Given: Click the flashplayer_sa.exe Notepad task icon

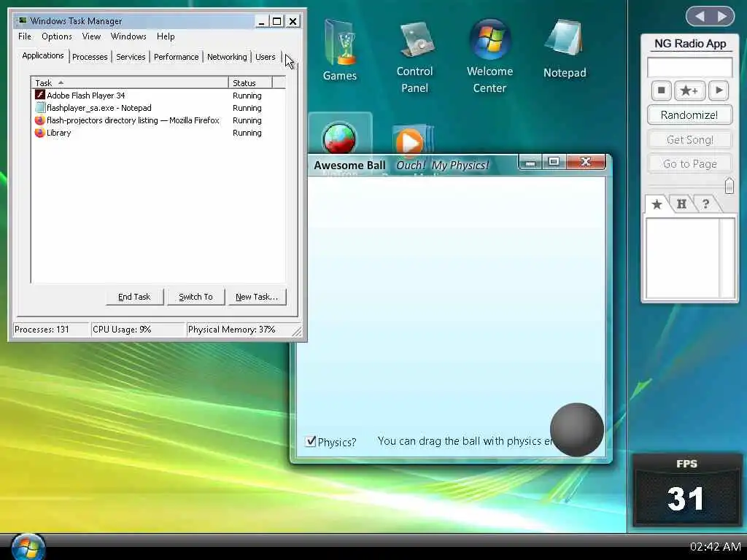Looking at the screenshot, I should (40, 108).
